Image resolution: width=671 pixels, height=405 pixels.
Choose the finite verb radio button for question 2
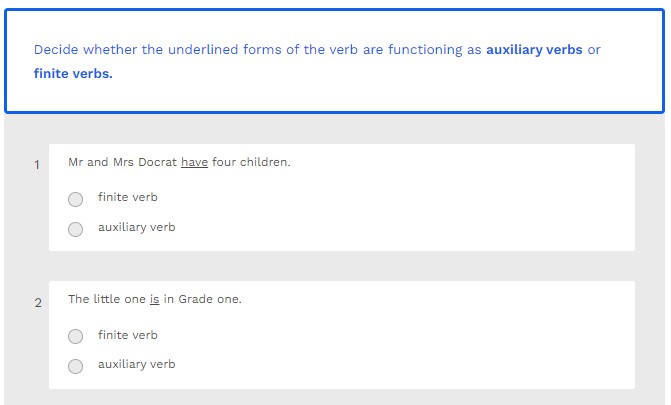point(76,336)
